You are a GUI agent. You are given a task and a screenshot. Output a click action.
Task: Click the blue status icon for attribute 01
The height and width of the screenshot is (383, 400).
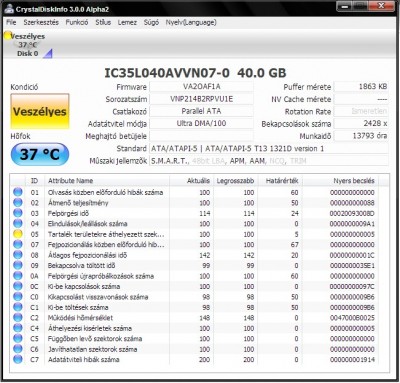point(18,192)
